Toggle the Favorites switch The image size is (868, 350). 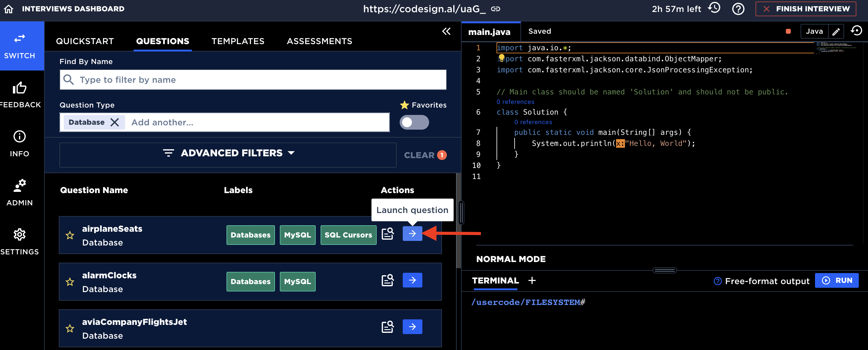pos(414,122)
